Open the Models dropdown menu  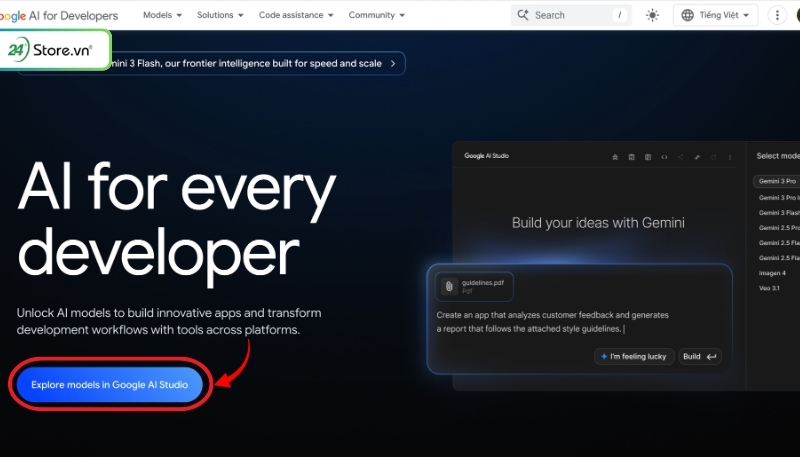click(x=162, y=15)
